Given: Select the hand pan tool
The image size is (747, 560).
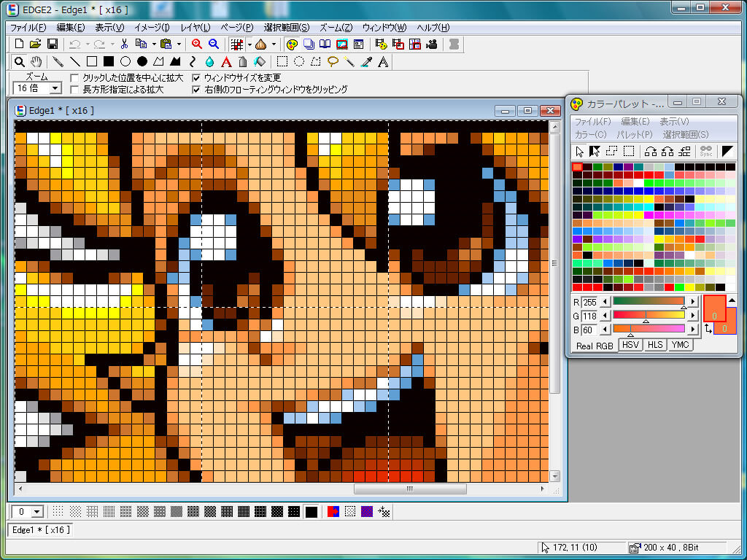Looking at the screenshot, I should click(x=36, y=61).
